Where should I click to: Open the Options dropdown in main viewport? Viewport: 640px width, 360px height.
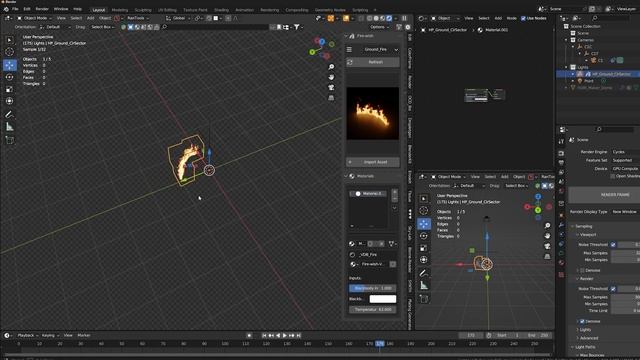tap(379, 27)
